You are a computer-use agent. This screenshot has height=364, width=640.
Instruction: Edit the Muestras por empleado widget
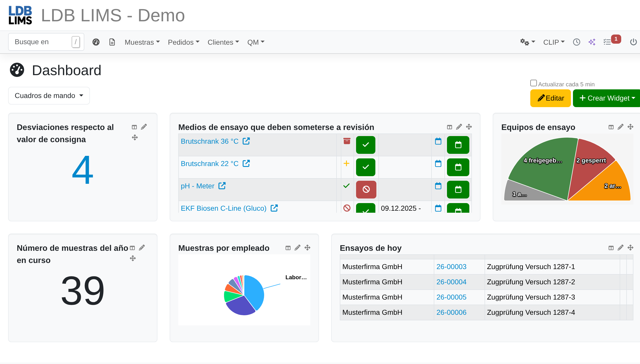pyautogui.click(x=297, y=248)
